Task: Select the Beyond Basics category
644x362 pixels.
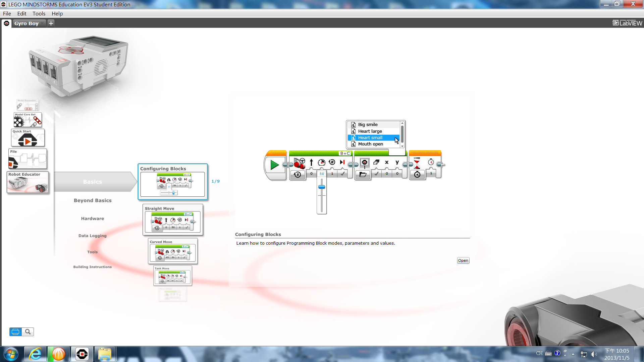Action: point(93,200)
